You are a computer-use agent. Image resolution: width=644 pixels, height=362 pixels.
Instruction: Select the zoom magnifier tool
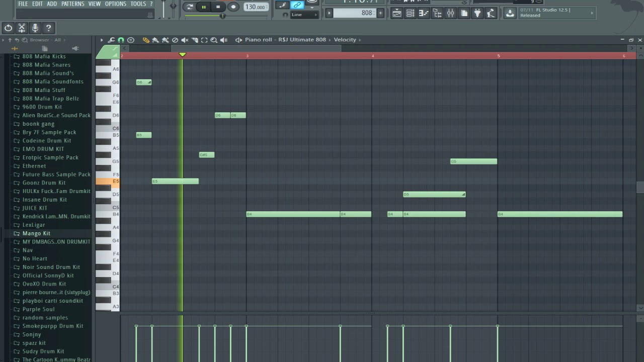[x=214, y=40]
